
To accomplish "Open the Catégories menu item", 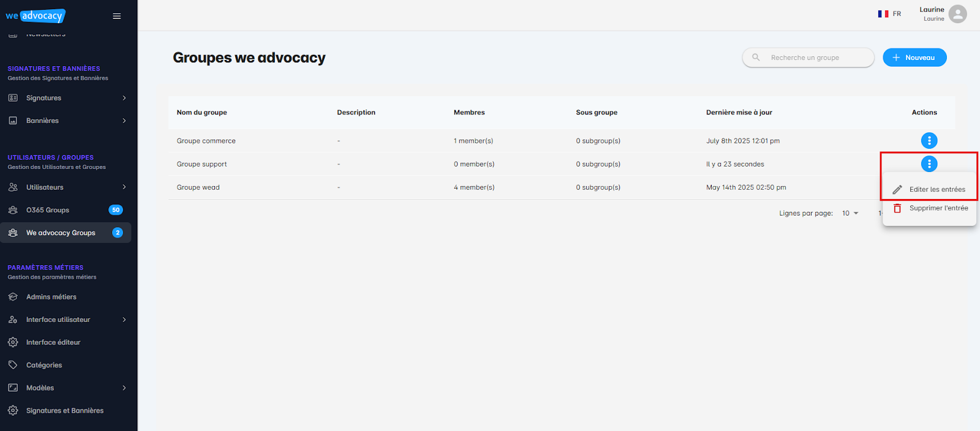I will tap(66, 365).
